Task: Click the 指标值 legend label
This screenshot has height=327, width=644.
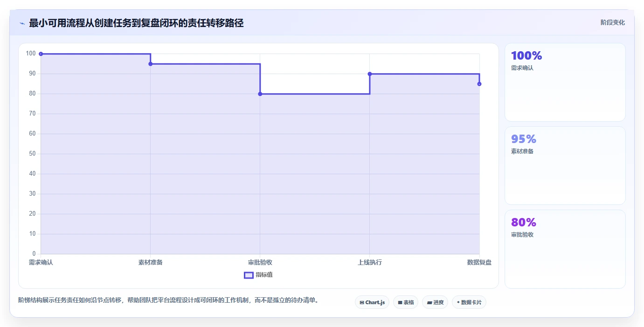Action: 264,275
